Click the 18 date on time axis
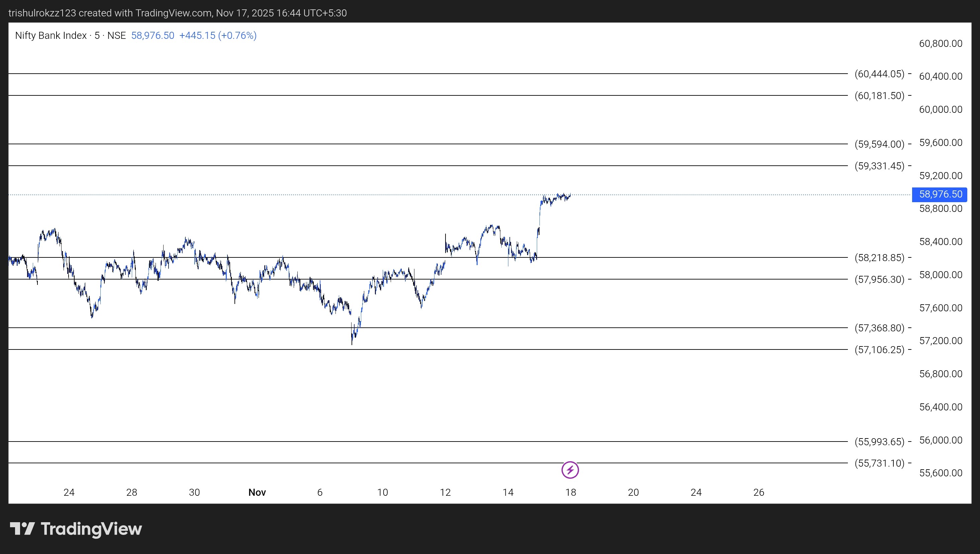Viewport: 980px width, 554px height. [x=570, y=492]
